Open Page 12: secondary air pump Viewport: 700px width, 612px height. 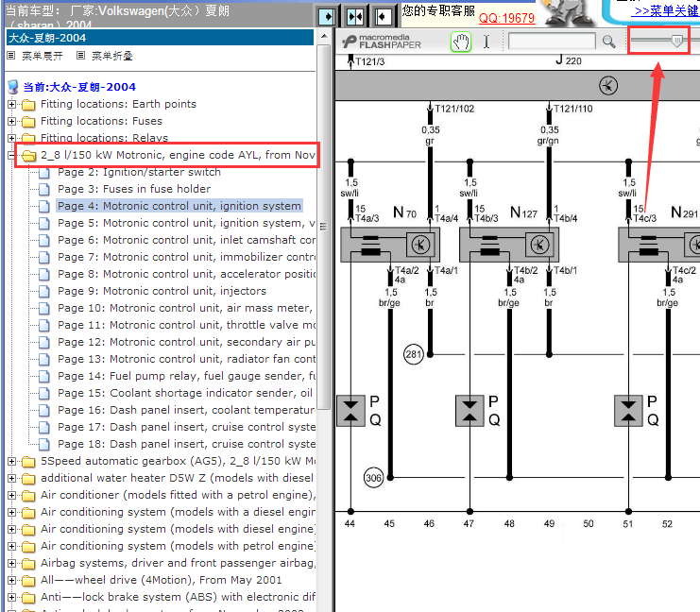tap(186, 342)
